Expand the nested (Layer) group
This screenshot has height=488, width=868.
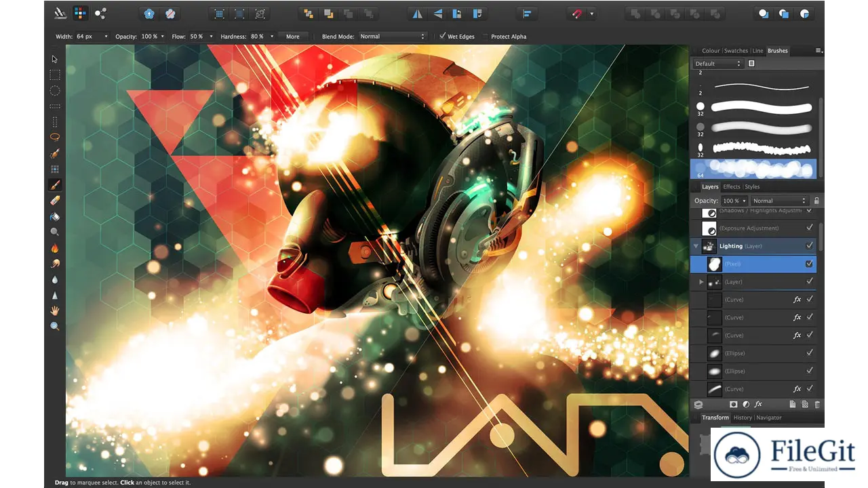click(702, 281)
